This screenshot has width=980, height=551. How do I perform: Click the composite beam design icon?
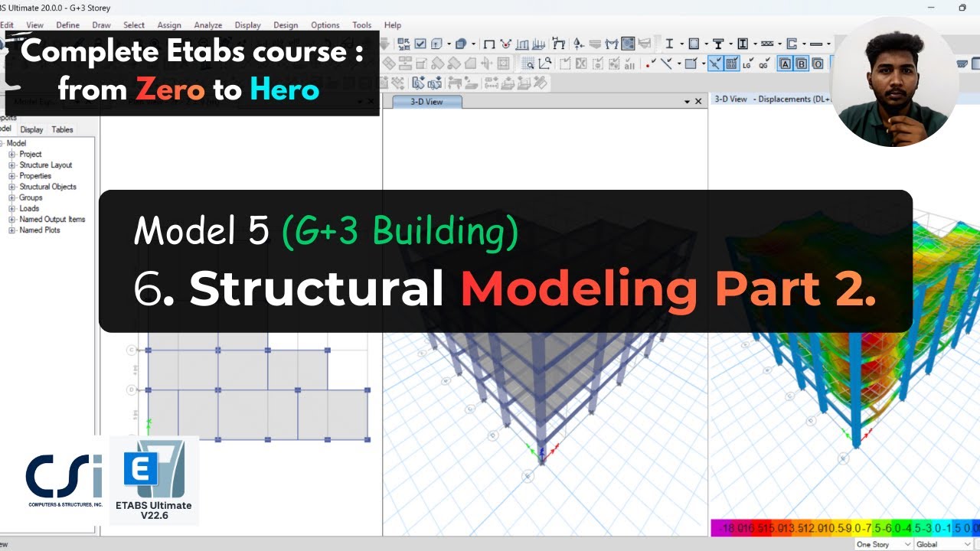[718, 44]
